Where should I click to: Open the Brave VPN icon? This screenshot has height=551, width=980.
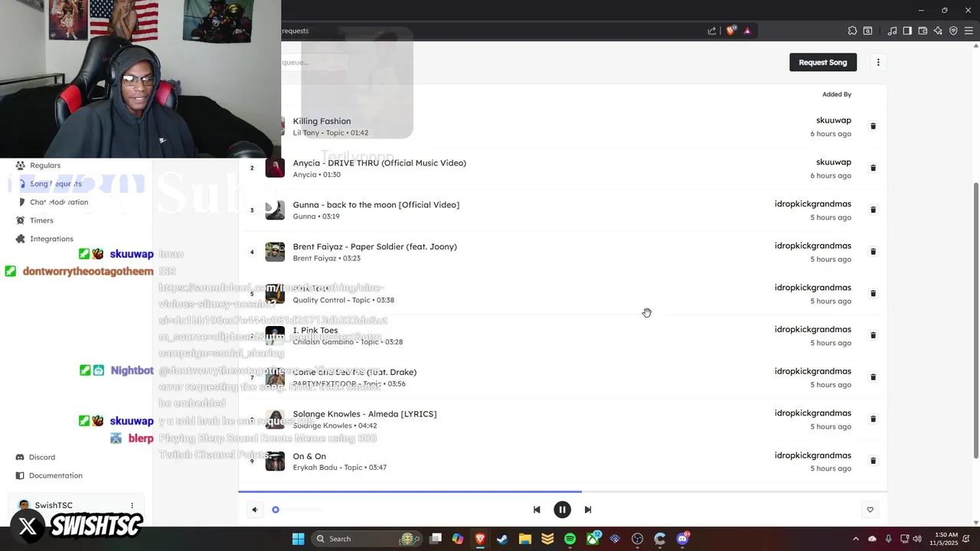[953, 31]
